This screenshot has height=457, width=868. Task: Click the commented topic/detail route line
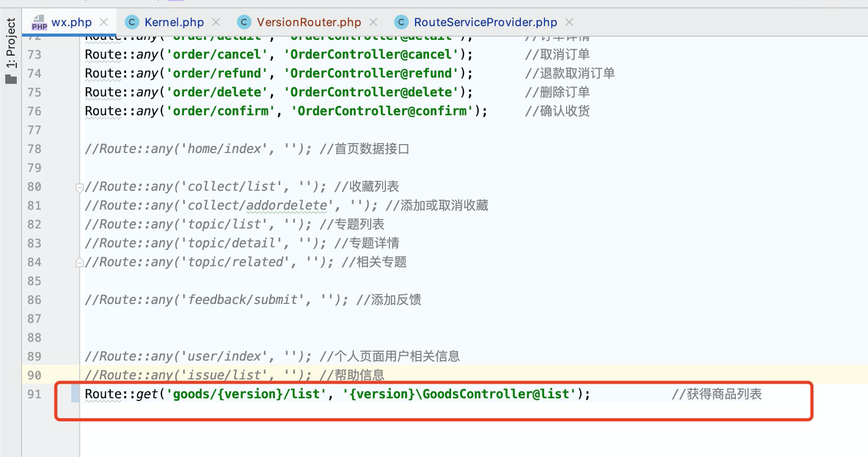point(242,243)
